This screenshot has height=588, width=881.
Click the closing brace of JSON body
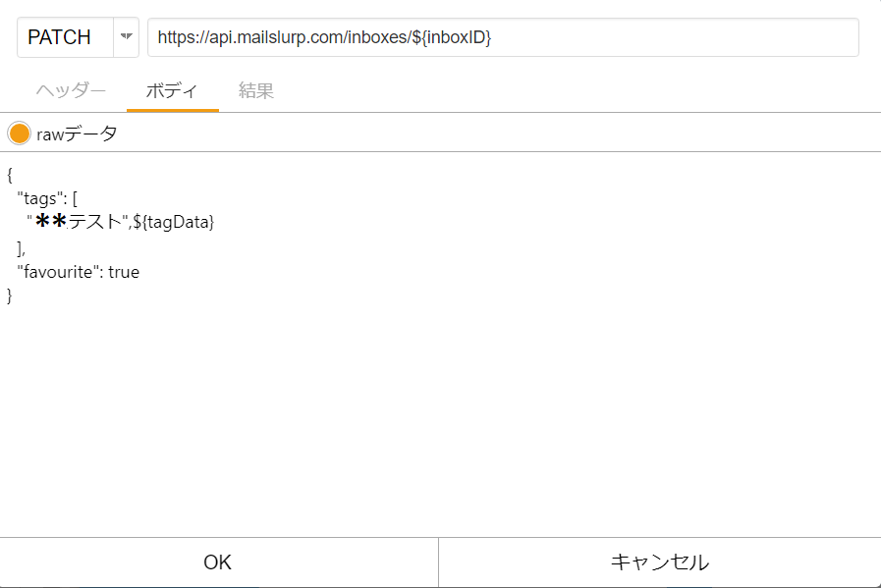tap(9, 295)
